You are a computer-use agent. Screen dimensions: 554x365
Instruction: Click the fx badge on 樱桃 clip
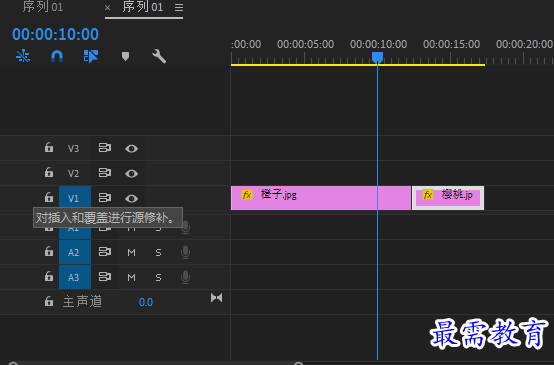pos(428,195)
